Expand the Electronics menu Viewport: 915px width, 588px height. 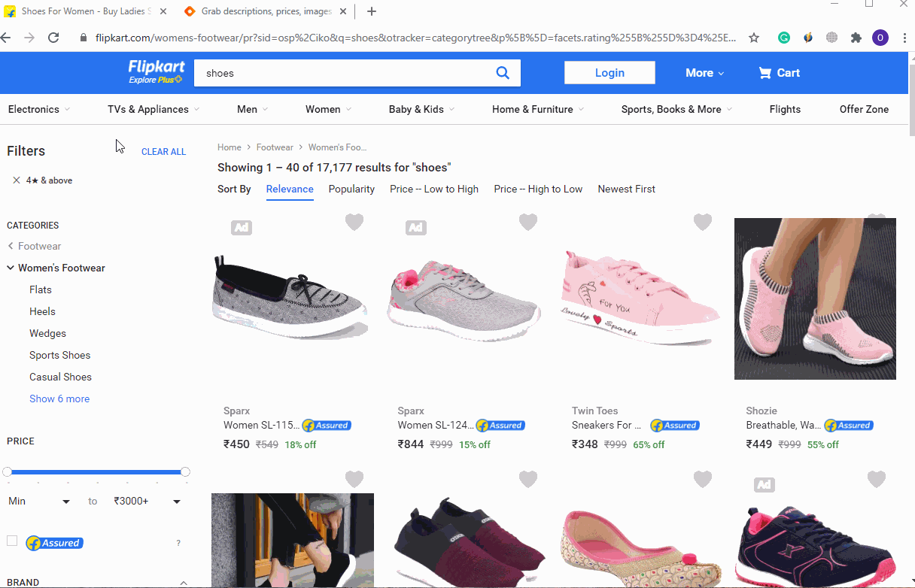click(x=38, y=109)
